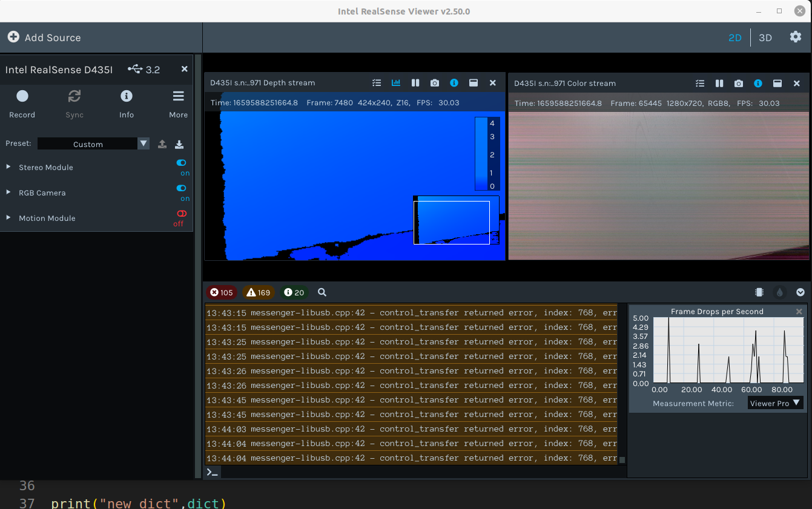This screenshot has height=509, width=812.
Task: Click depth color scale legend bar
Action: click(482, 154)
